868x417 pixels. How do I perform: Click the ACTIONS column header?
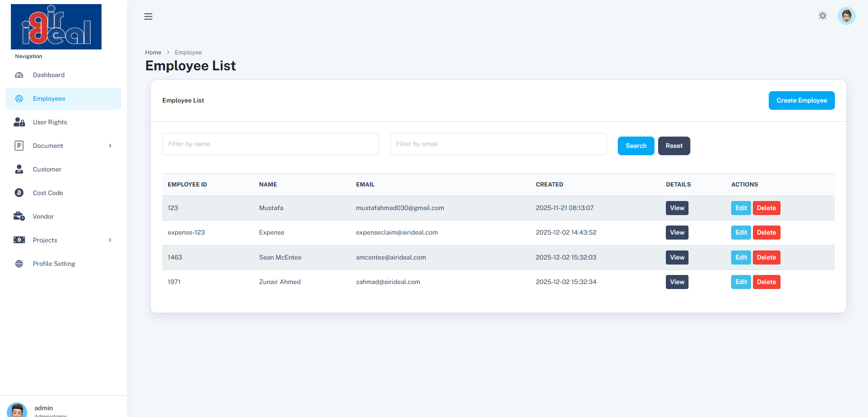tap(744, 184)
